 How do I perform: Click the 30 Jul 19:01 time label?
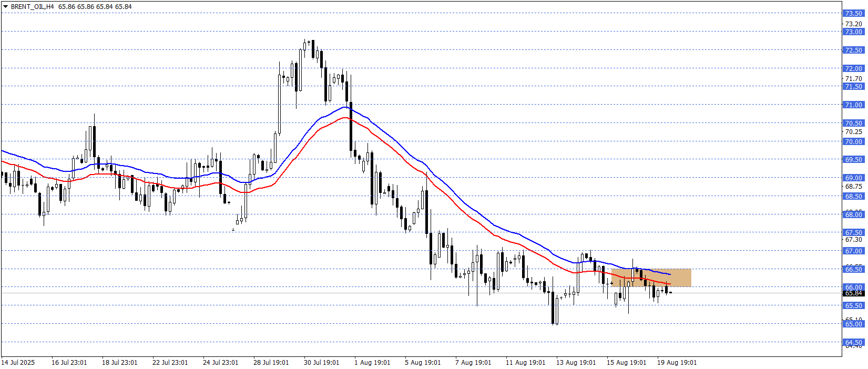tap(322, 363)
